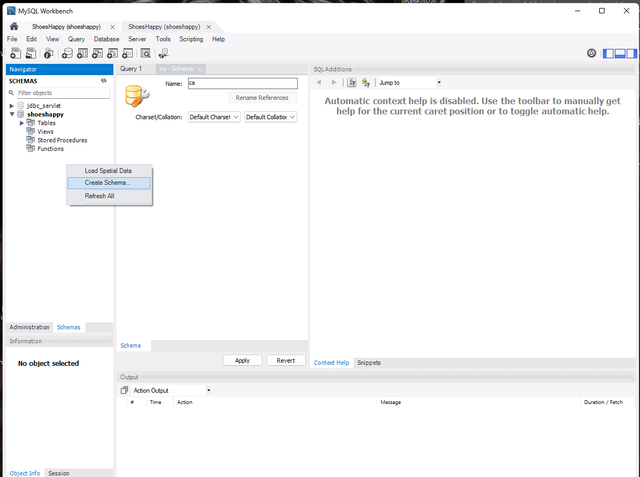Open the Default Collation dropdown
Viewport: 640px width, 477px height.
271,117
